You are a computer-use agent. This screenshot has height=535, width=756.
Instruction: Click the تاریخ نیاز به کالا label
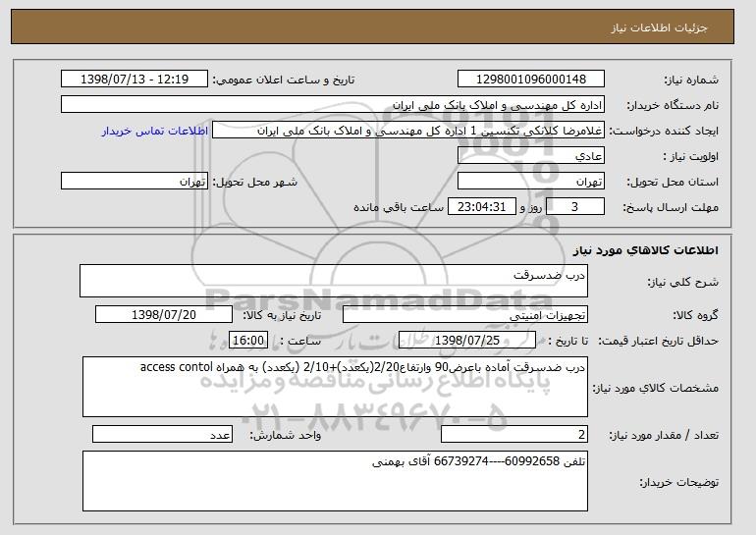pyautogui.click(x=282, y=315)
